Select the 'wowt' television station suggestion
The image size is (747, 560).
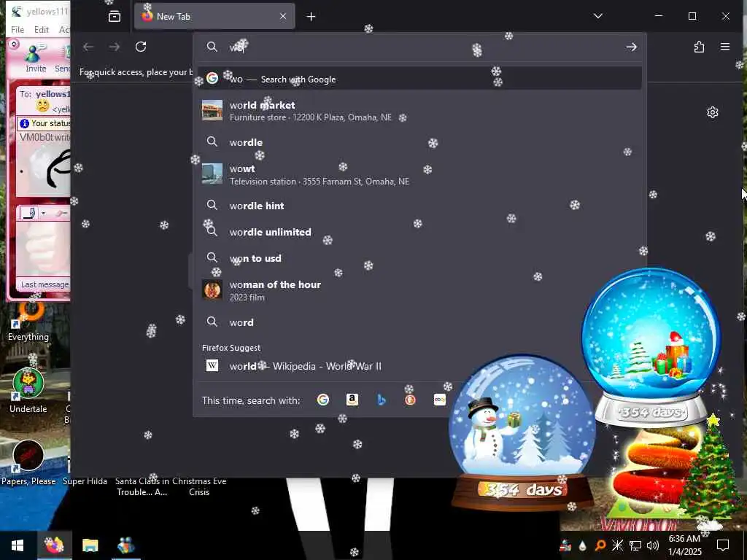[x=419, y=174]
